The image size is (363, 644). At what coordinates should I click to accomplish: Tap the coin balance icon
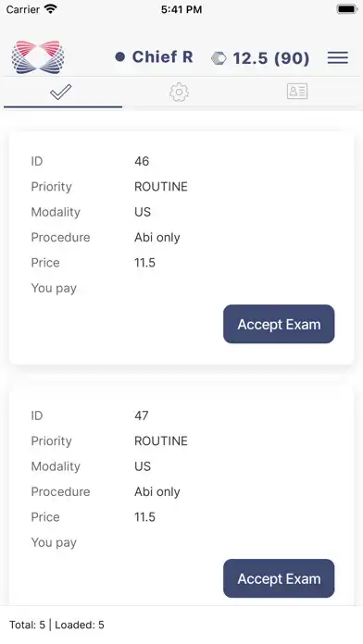click(219, 58)
